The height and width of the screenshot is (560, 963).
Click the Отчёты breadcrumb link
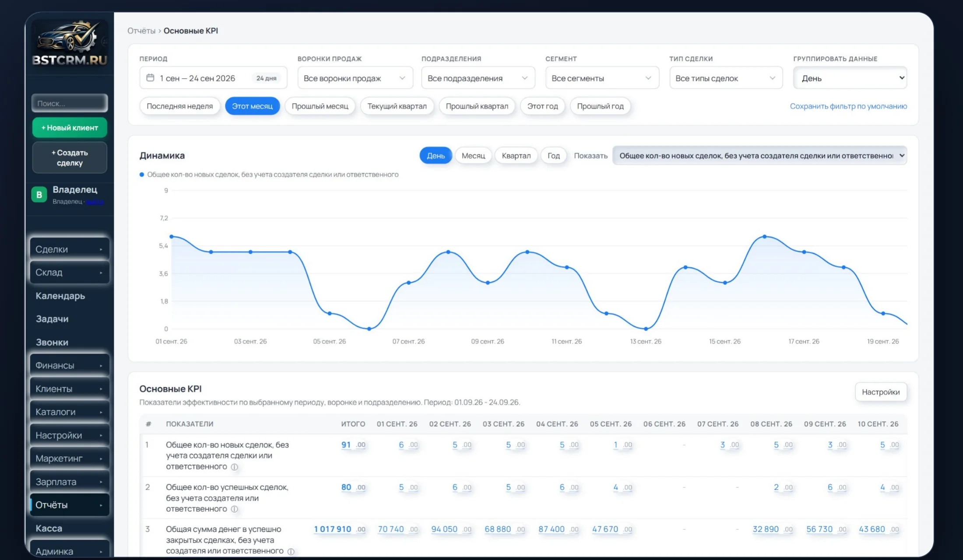141,31
